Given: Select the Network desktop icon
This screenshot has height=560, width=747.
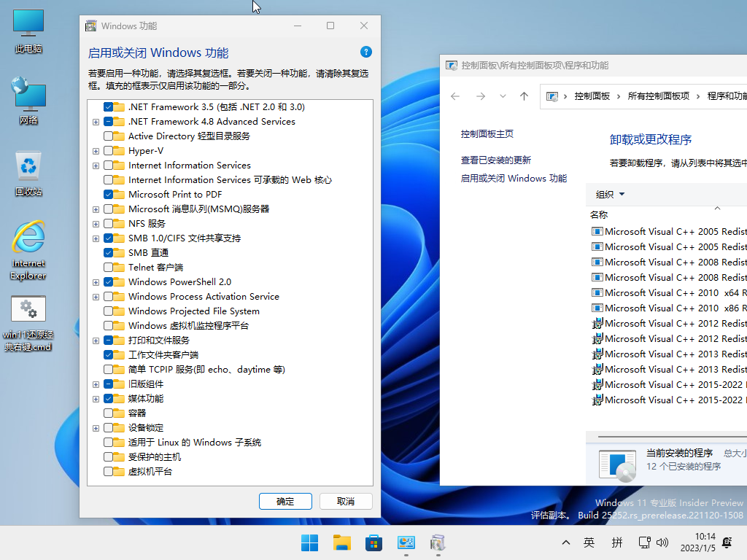Looking at the screenshot, I should pyautogui.click(x=28, y=101).
